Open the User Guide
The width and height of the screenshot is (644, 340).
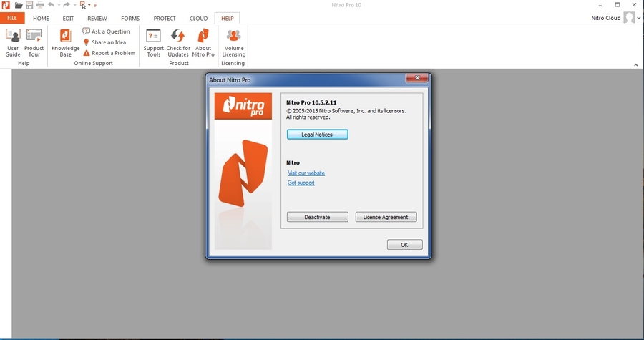[x=13, y=42]
